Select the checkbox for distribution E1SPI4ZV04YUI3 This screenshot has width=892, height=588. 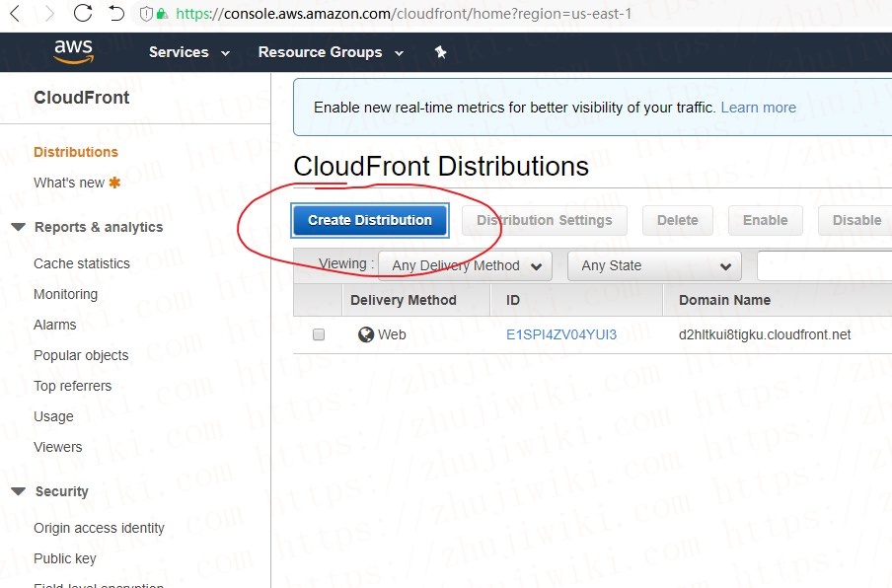(x=319, y=334)
